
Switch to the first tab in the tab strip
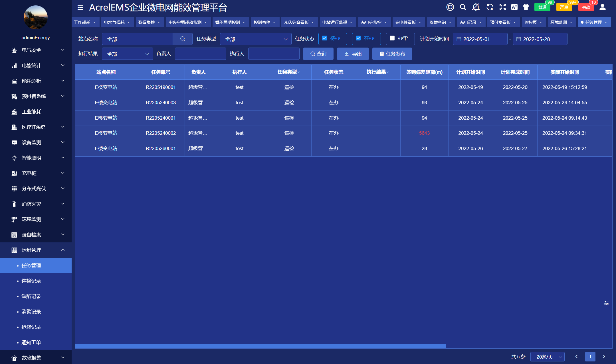(85, 22)
